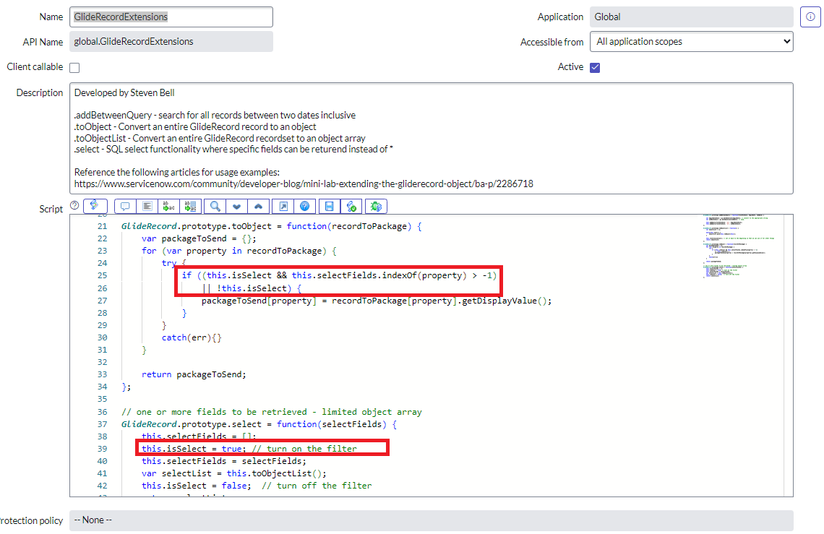Open script search with the magnifier icon
This screenshot has width=824, height=534.
tap(215, 207)
